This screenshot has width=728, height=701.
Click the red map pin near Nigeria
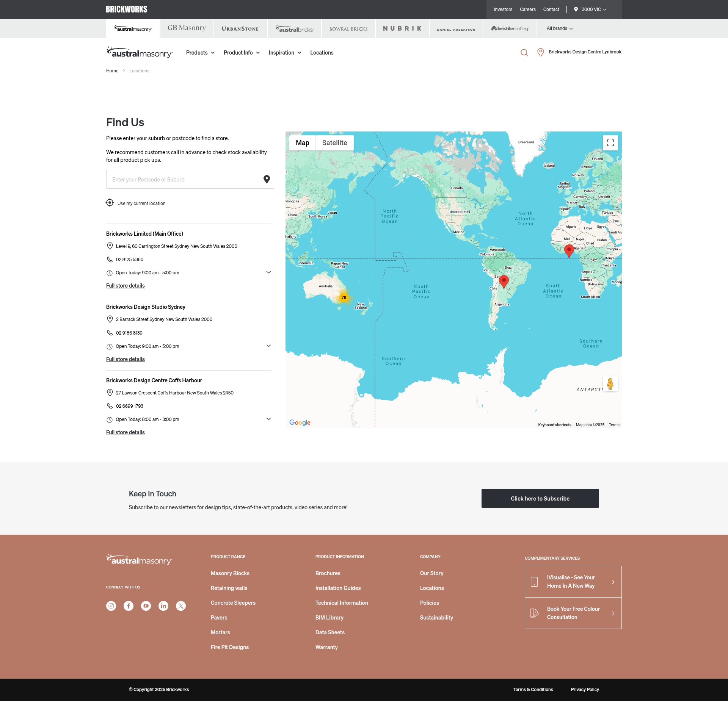(569, 251)
